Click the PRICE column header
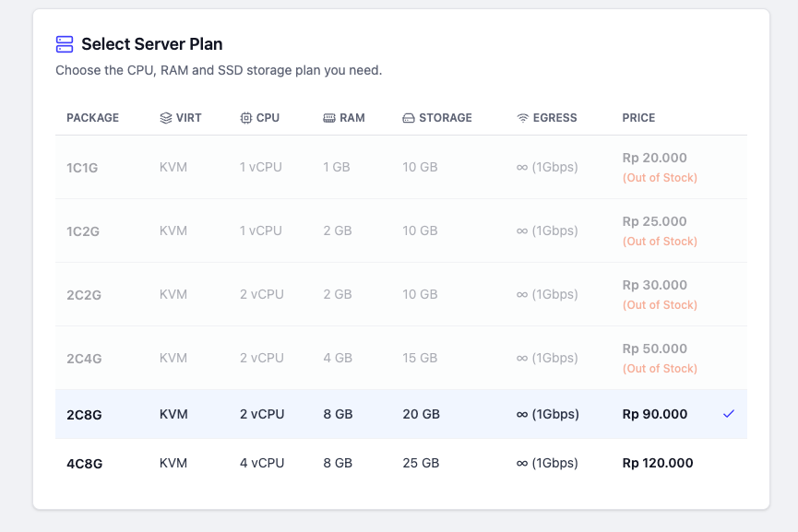798x532 pixels. pos(638,118)
